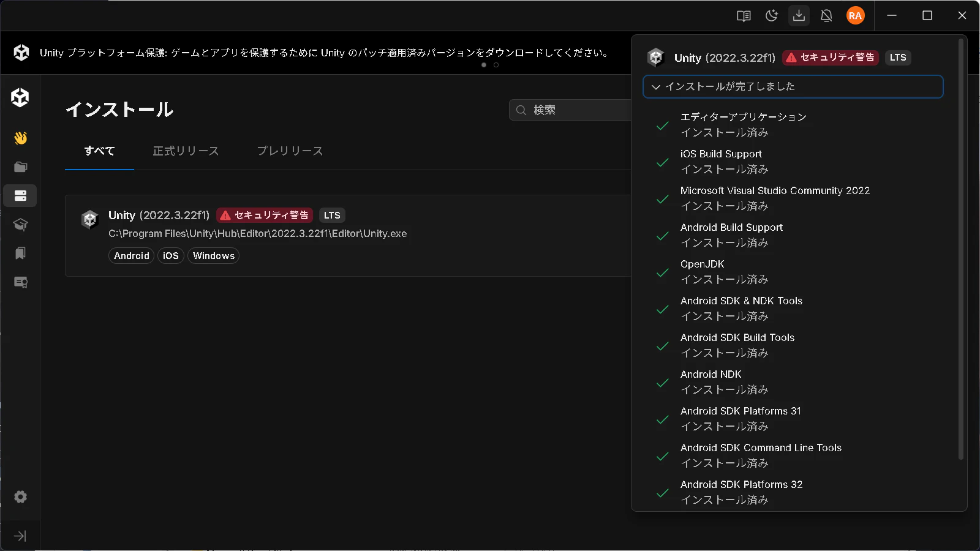Click the downloads panel scrollbar
Image resolution: width=980 pixels, height=551 pixels.
(960, 248)
